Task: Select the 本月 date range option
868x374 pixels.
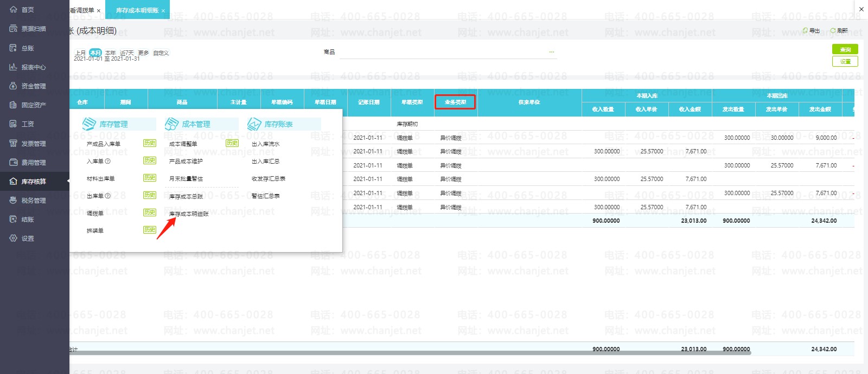Action: pos(95,53)
